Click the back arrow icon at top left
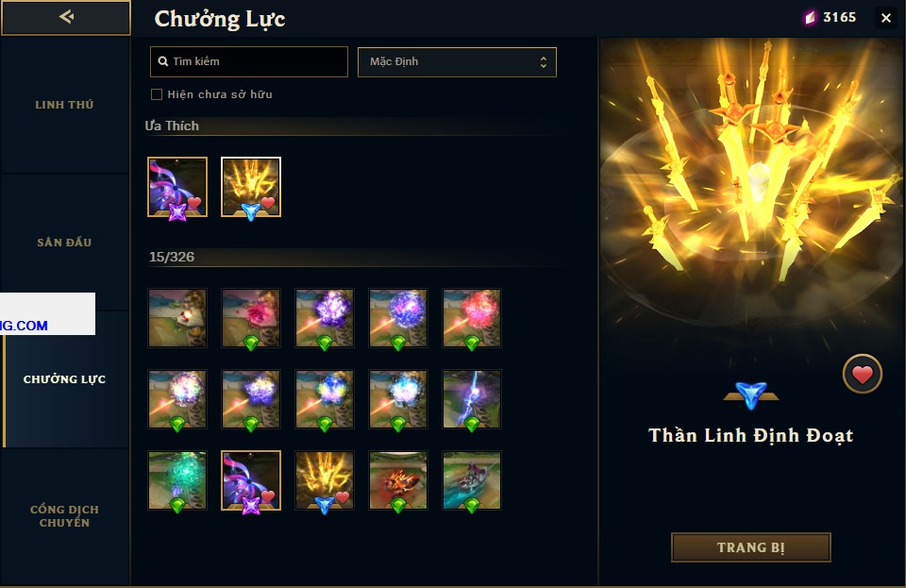This screenshot has height=588, width=906. point(66,17)
